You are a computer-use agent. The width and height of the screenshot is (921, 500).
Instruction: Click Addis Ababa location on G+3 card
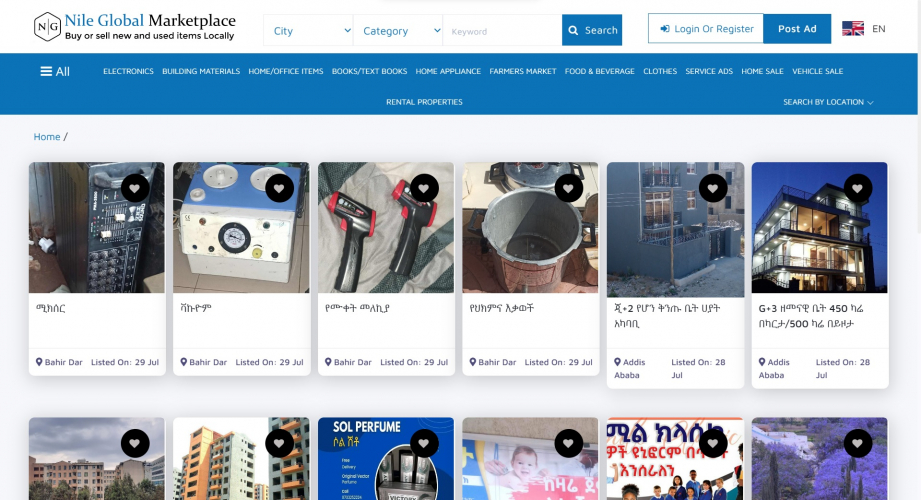(x=774, y=369)
